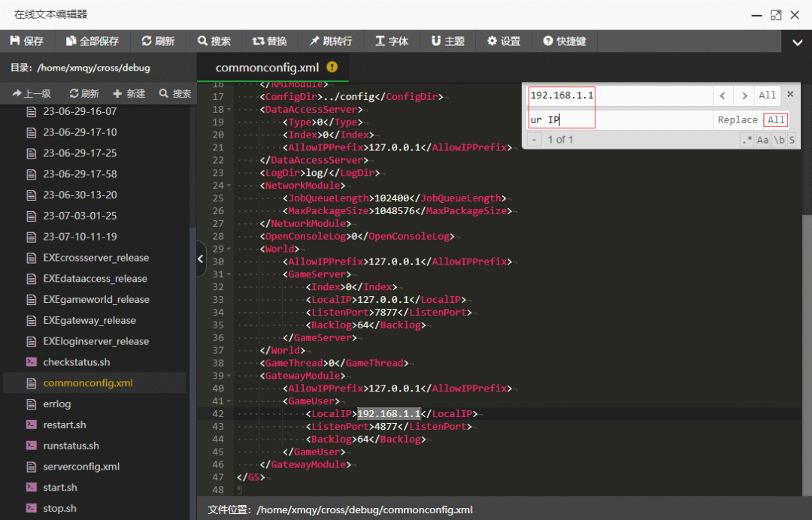Open the 替换 replace function

click(x=269, y=41)
